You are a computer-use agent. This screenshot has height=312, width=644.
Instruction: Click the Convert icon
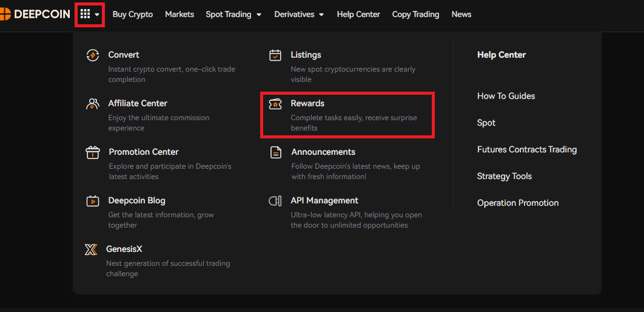93,55
